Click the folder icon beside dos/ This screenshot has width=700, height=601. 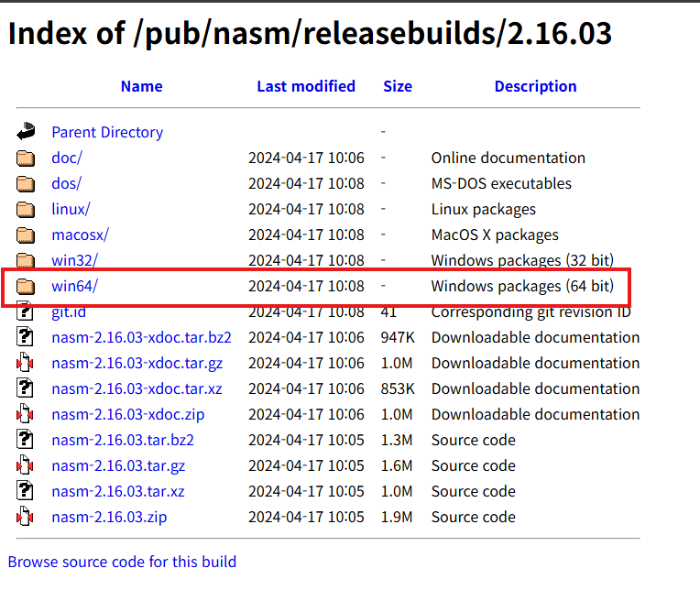click(26, 183)
